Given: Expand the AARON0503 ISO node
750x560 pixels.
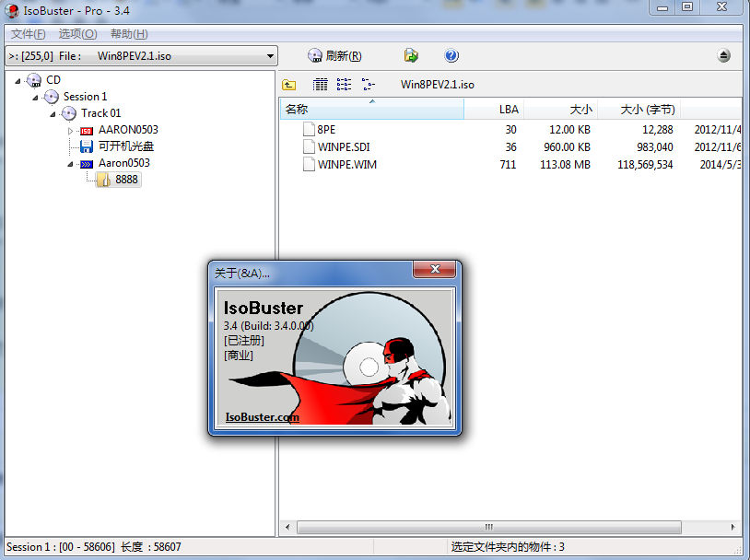Looking at the screenshot, I should coord(70,131).
